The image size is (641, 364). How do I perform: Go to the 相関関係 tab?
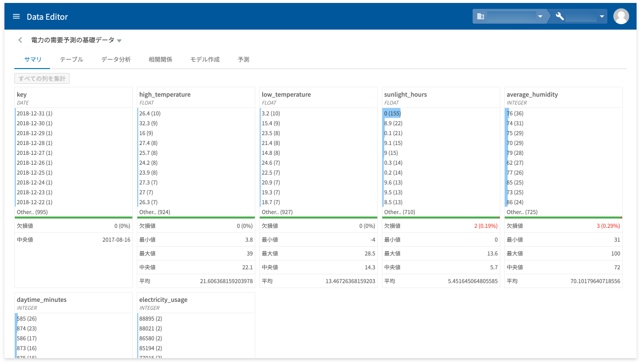[160, 59]
